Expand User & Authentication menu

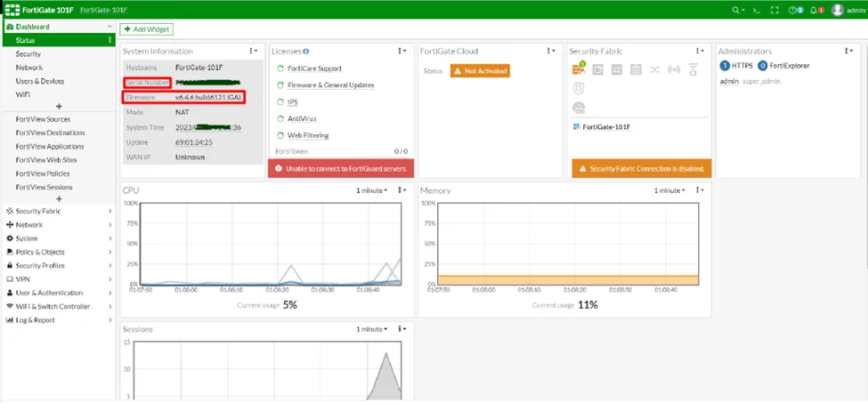pos(58,293)
